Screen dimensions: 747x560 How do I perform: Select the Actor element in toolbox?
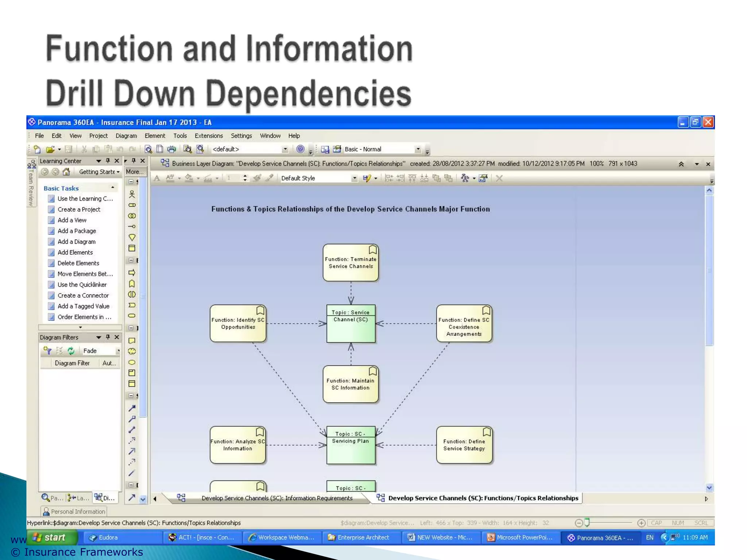[132, 194]
